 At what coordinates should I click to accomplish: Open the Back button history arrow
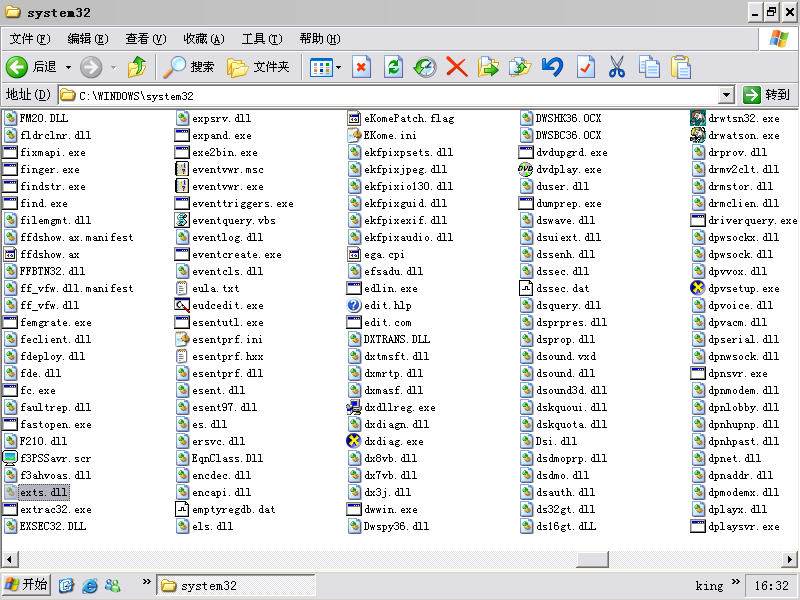(x=68, y=67)
